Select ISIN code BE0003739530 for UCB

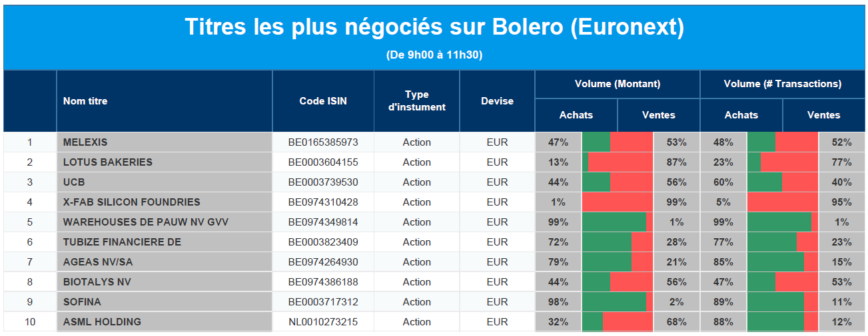[x=323, y=182]
